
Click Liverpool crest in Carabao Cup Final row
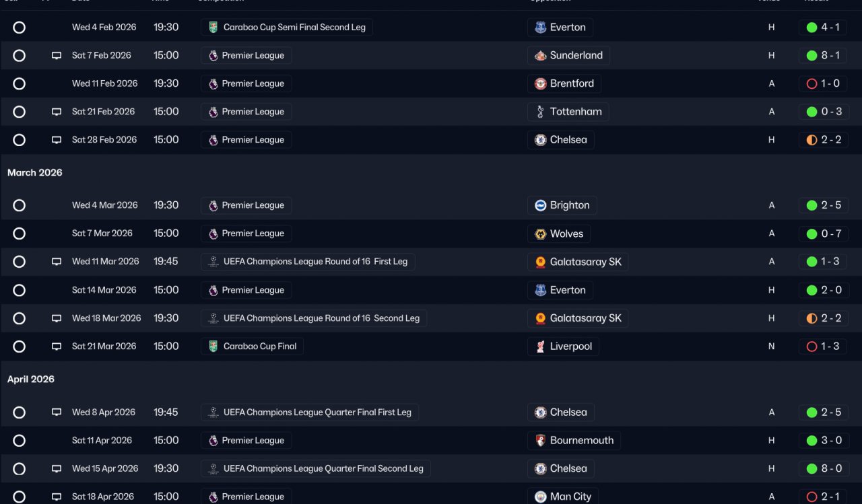coord(540,347)
